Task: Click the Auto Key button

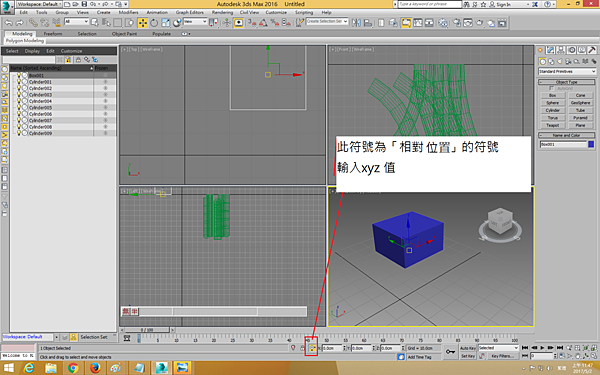Action: 468,348
